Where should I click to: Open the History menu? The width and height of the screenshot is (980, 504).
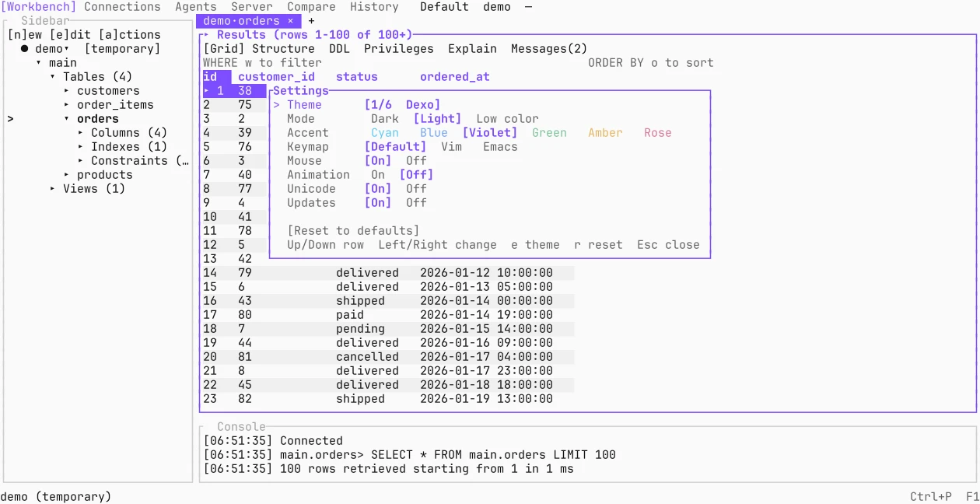click(374, 7)
